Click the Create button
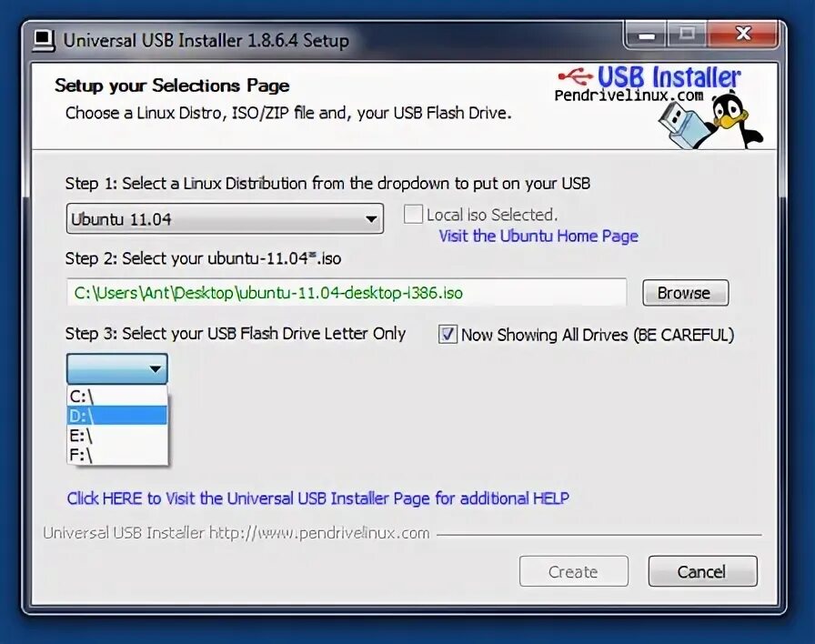Image resolution: width=815 pixels, height=644 pixels. 573,571
